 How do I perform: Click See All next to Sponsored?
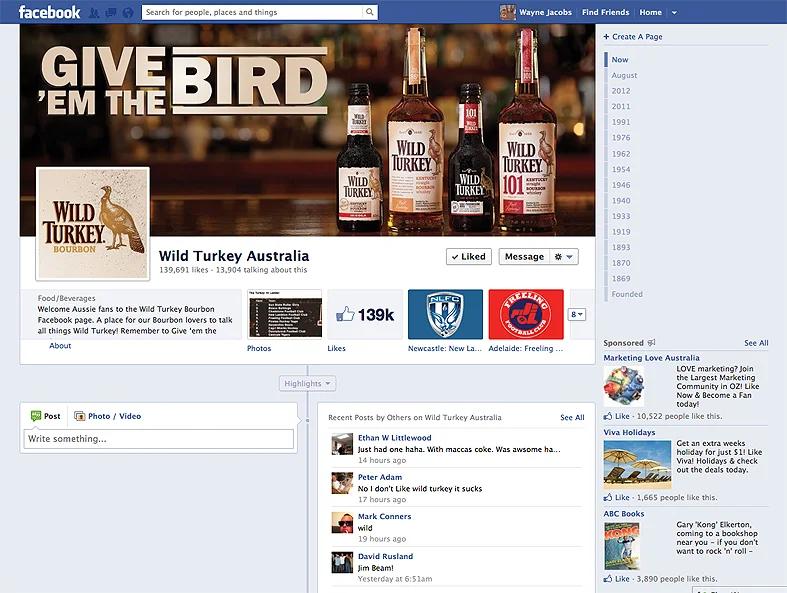pos(756,343)
